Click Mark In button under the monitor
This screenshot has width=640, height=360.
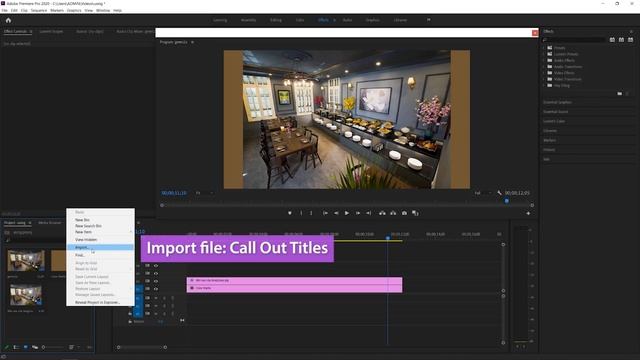tap(301, 213)
